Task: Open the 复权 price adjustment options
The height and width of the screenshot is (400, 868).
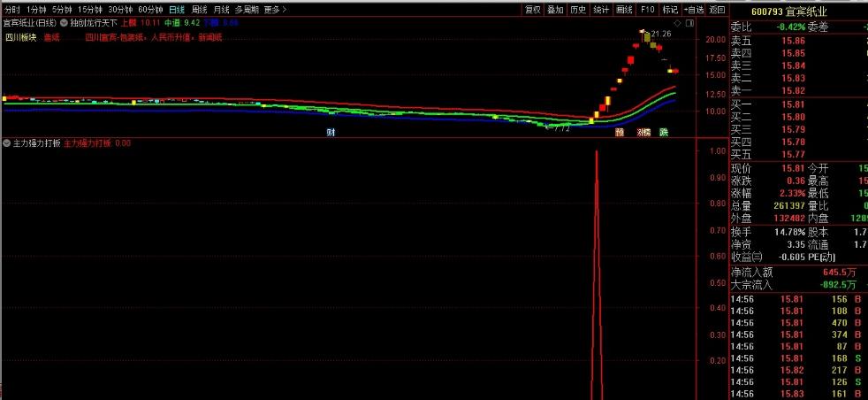Action: click(532, 10)
